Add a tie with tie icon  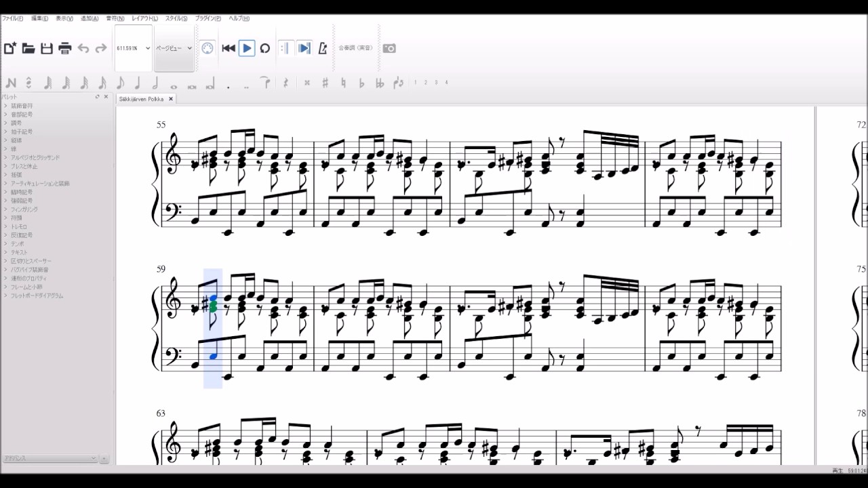[266, 83]
